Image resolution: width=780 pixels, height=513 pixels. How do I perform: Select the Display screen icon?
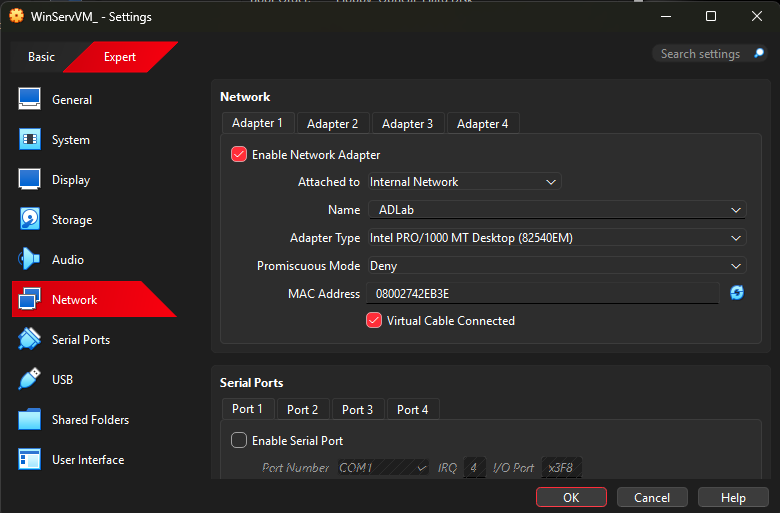coord(29,179)
